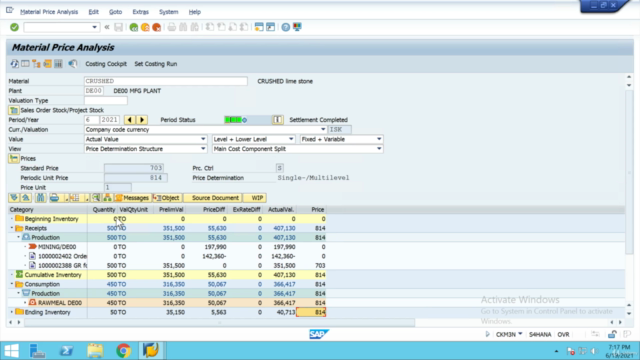Click the Material input field
The width and height of the screenshot is (640, 360).
pos(165,81)
